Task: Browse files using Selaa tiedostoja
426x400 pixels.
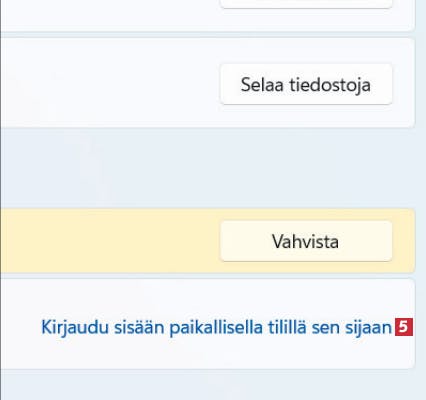Action: point(306,84)
